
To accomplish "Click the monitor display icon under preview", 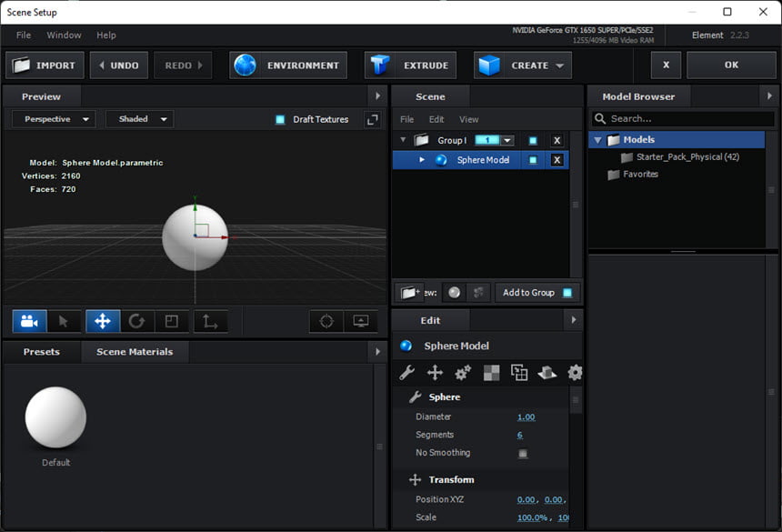I will click(361, 321).
